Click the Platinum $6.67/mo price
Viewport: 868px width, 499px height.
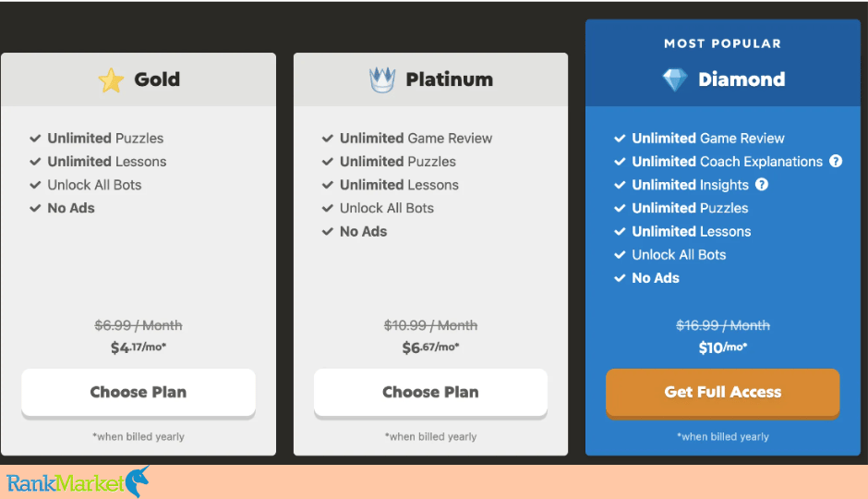(x=430, y=347)
